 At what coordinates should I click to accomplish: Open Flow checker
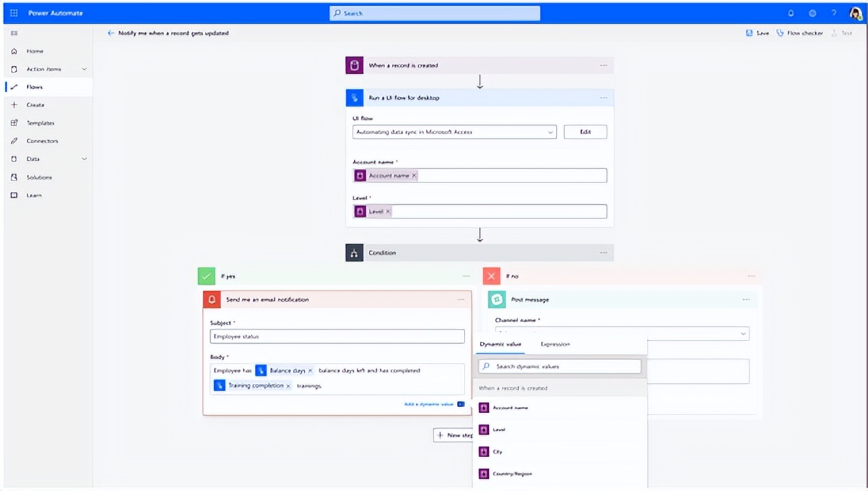tap(800, 33)
